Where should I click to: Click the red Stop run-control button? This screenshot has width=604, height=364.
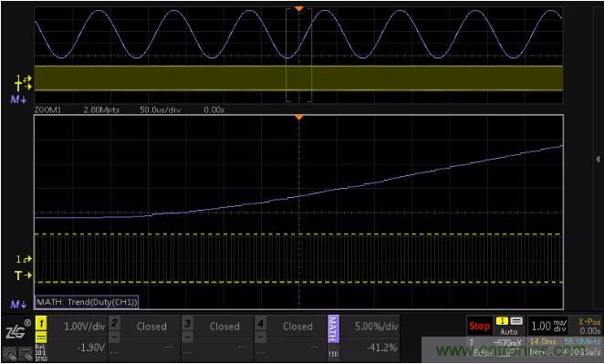[479, 327]
